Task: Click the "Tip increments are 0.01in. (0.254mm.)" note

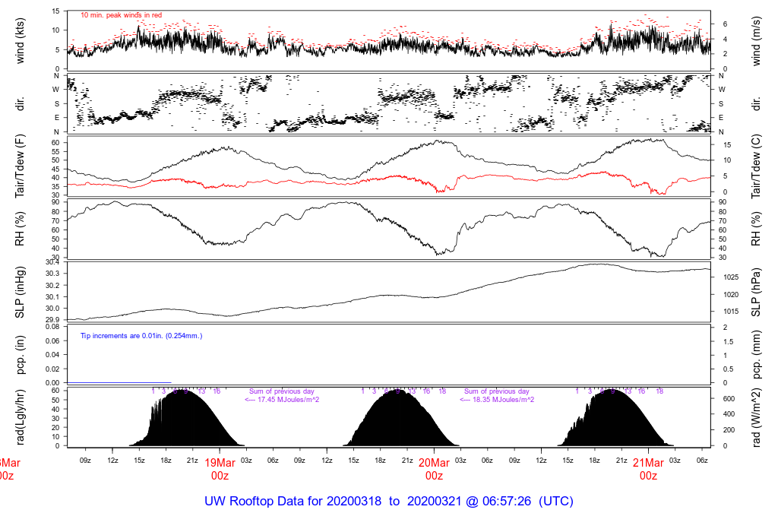Action: (141, 336)
